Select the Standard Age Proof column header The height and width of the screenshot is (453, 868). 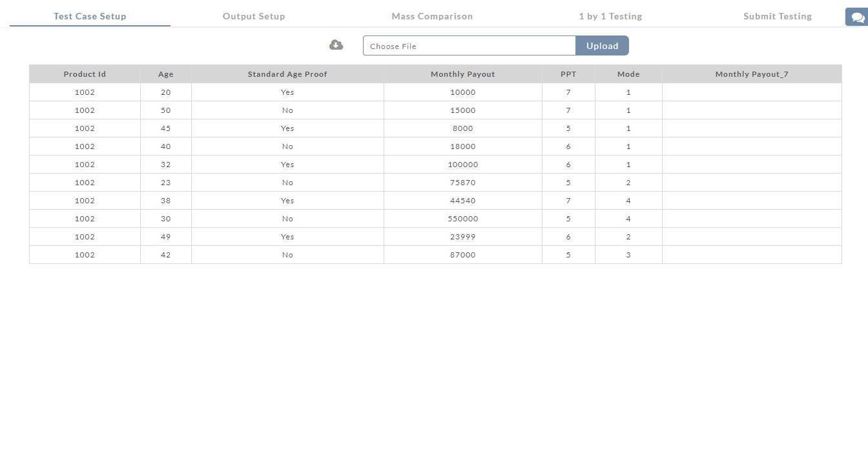pos(287,74)
